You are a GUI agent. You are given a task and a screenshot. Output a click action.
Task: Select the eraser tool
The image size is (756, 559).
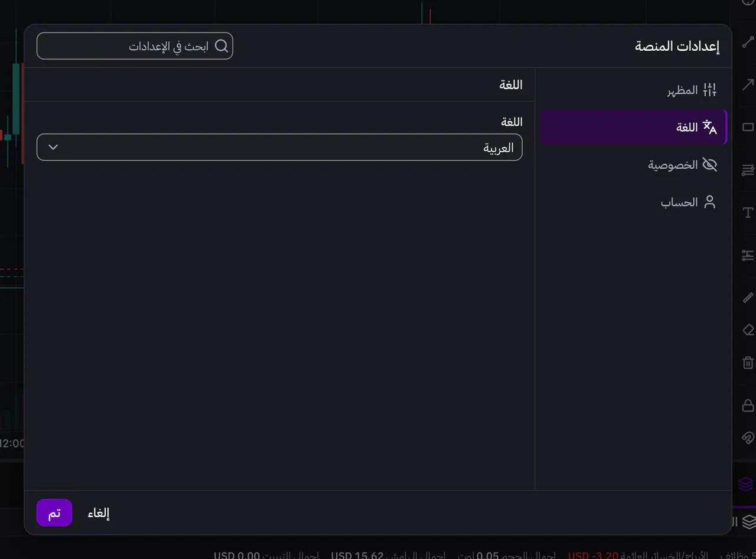(x=748, y=329)
